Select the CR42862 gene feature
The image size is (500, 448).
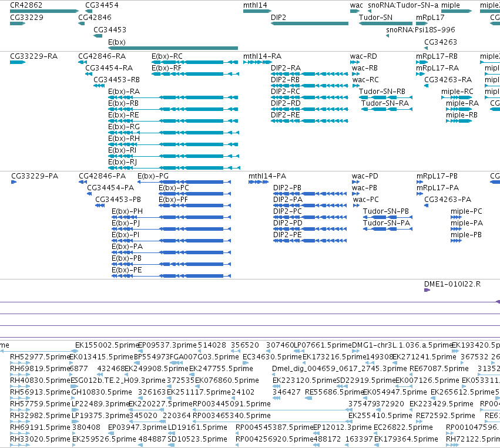pos(44,11)
